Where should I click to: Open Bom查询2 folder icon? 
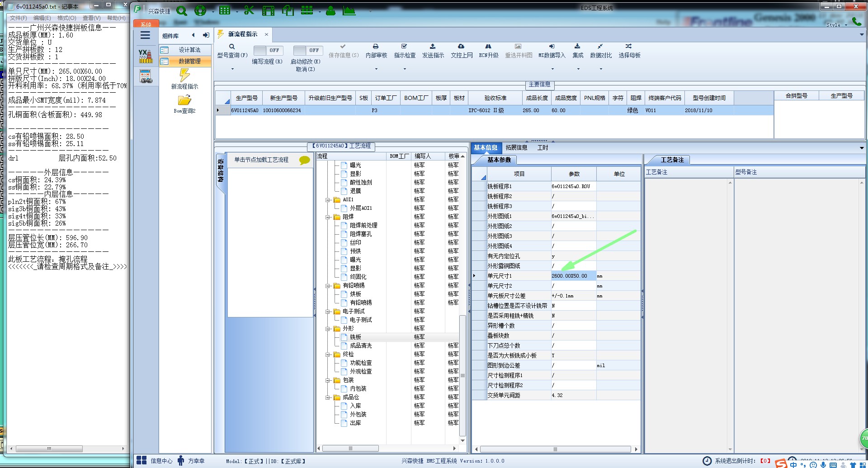tap(184, 100)
